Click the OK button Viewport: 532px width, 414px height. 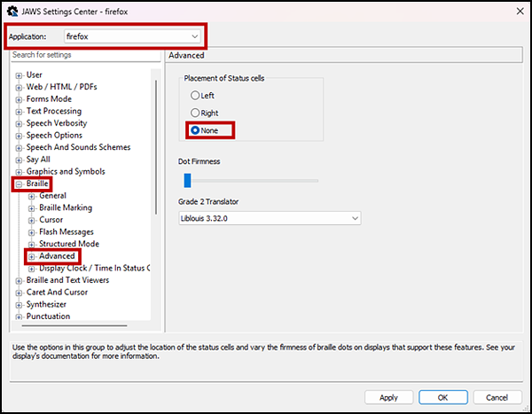coord(442,397)
